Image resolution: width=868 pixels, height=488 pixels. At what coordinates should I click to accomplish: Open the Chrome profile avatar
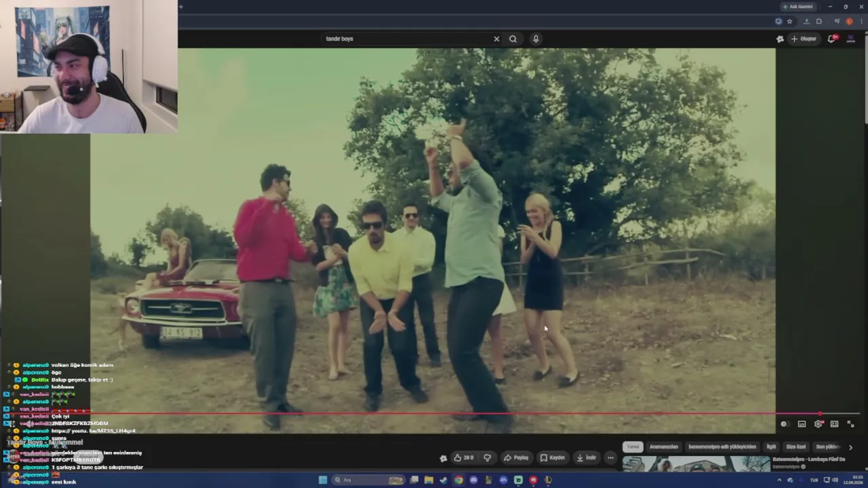pyautogui.click(x=849, y=21)
